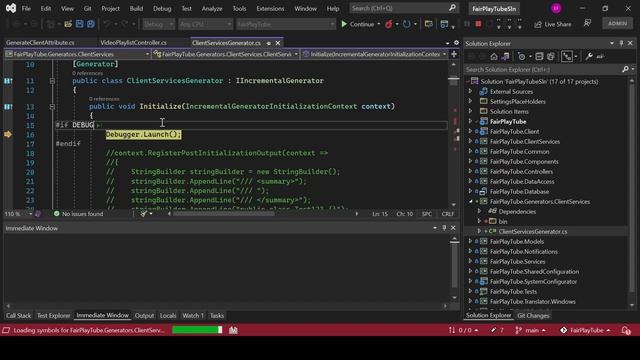Click the symbol loading progress bar
Viewport: 640px width, 360px height.
point(197,330)
